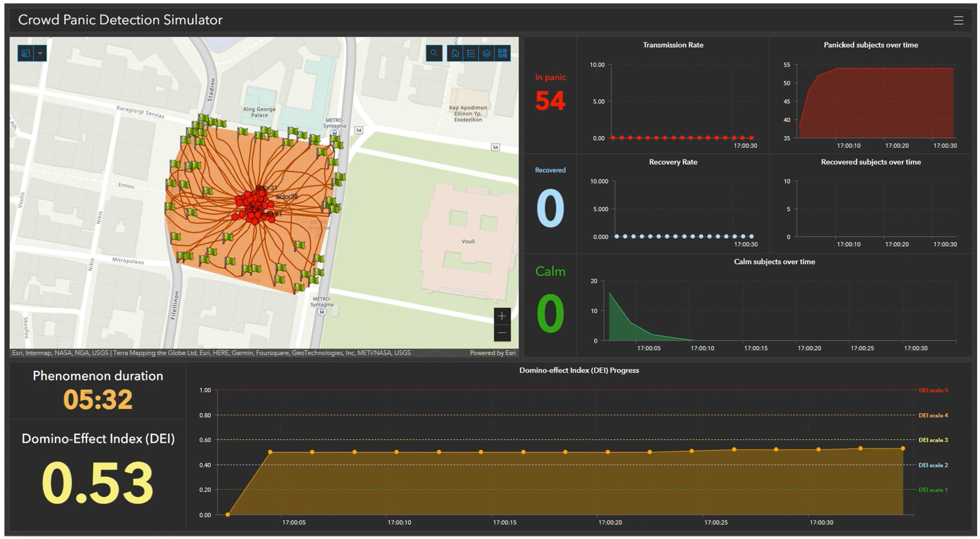Zoom in on the map
This screenshot has width=980, height=539.
(x=502, y=316)
